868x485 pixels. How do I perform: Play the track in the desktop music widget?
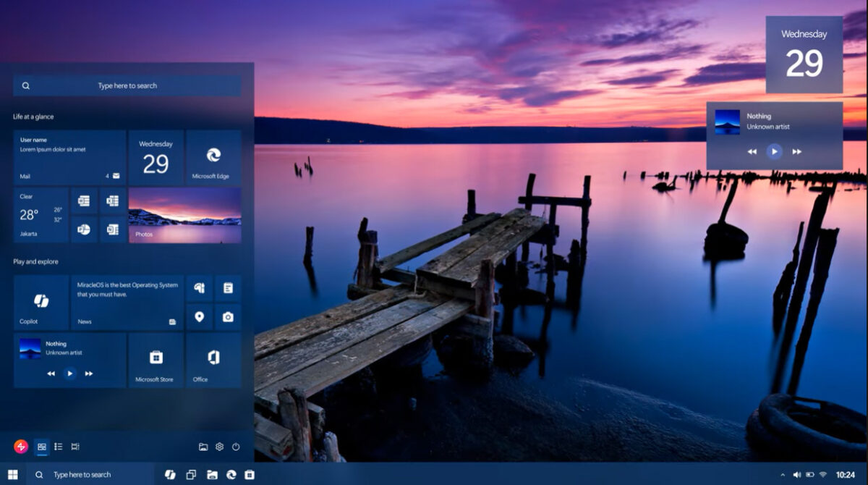point(775,151)
